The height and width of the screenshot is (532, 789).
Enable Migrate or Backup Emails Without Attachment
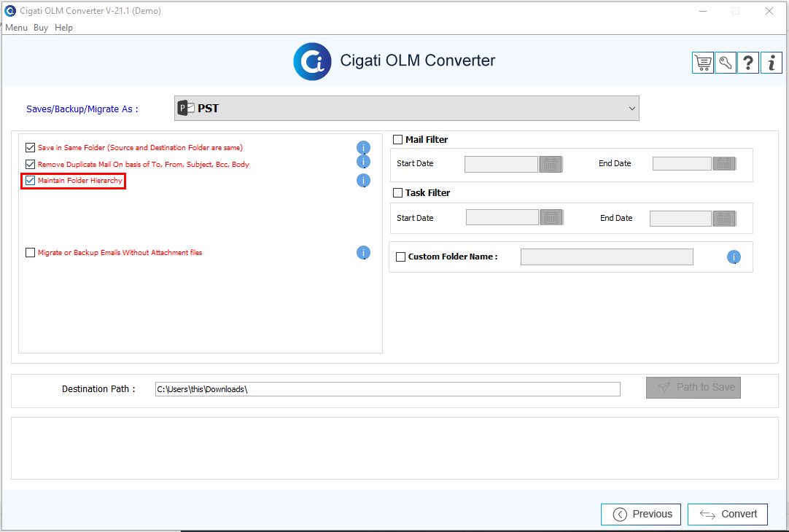click(30, 252)
